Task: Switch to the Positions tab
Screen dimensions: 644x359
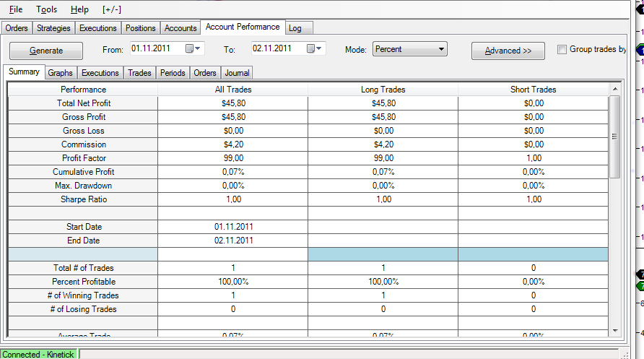Action: [141, 28]
